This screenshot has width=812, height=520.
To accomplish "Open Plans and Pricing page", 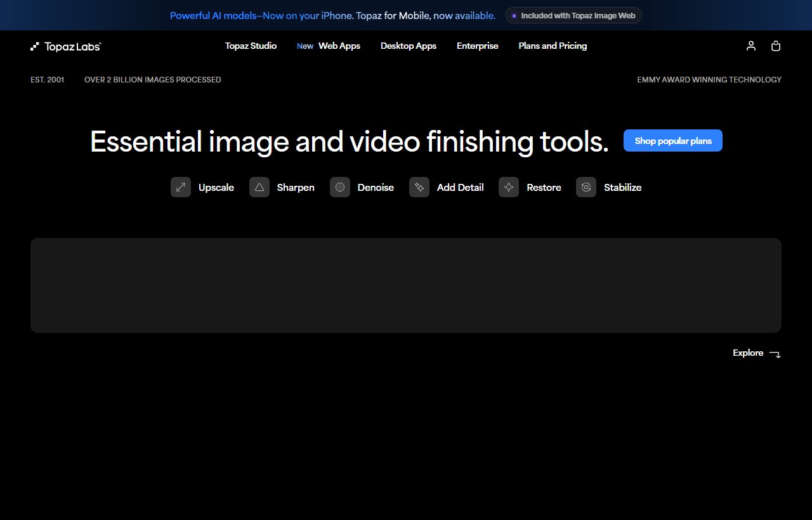I will (x=553, y=46).
